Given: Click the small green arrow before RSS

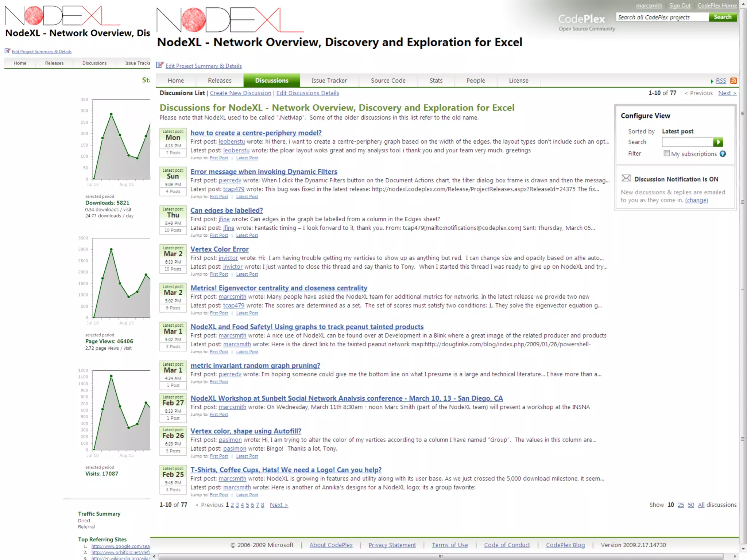Looking at the screenshot, I should click(712, 81).
